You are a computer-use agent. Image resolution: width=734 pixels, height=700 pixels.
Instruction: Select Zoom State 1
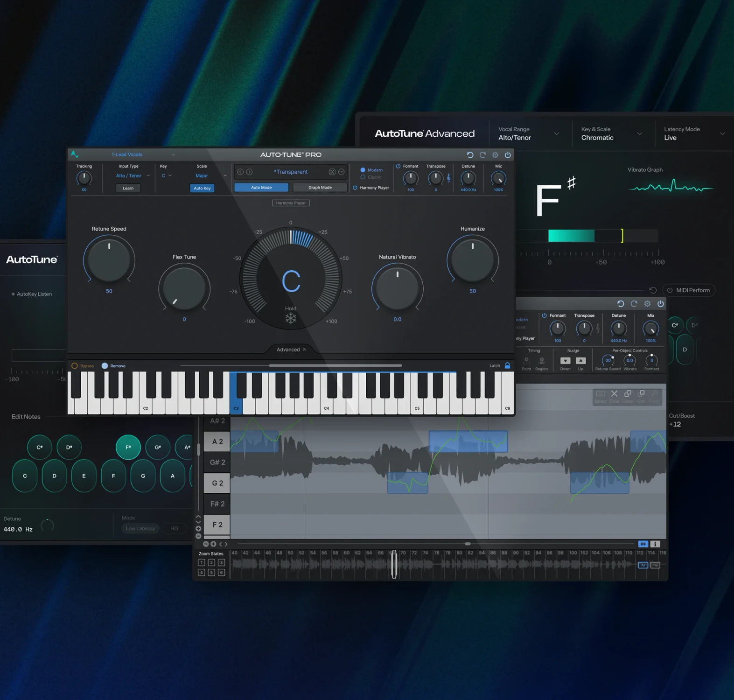tap(201, 563)
